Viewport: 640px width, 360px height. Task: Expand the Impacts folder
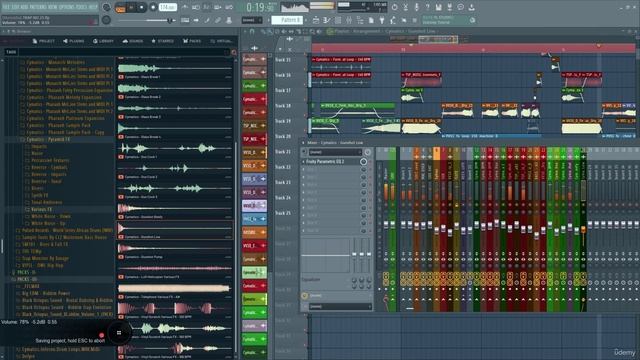click(39, 147)
